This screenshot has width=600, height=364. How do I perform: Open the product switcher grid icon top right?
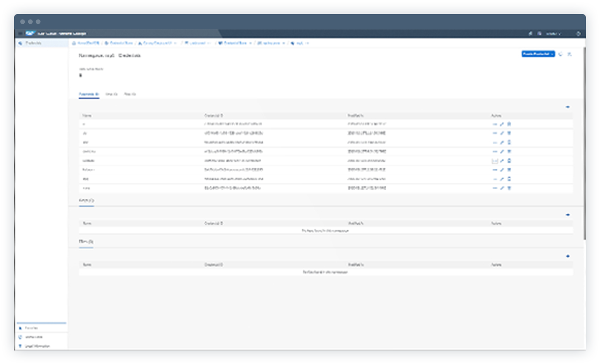[x=579, y=34]
